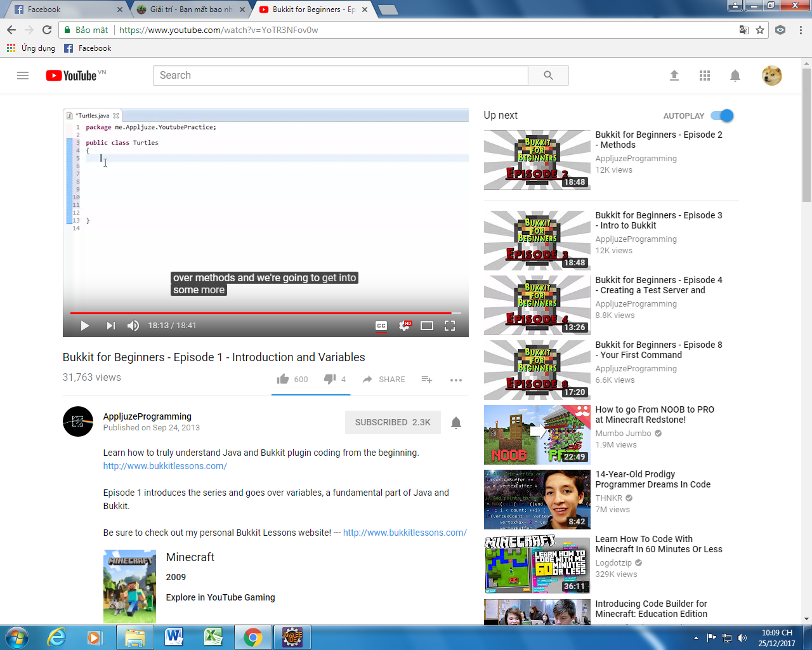812x650 pixels.
Task: Enter full screen mode
Action: (x=450, y=326)
